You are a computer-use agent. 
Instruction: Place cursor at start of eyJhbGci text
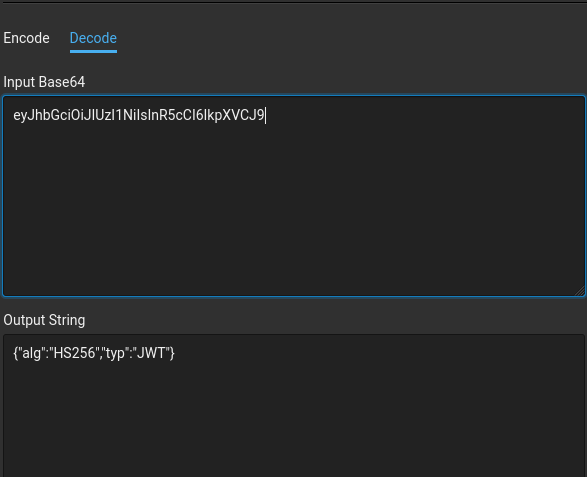[x=14, y=115]
